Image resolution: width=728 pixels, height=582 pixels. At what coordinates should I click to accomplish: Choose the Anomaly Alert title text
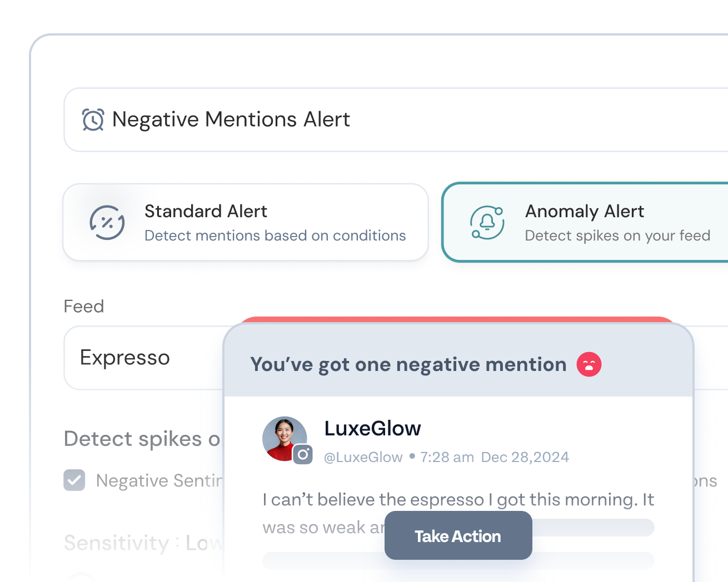[585, 212]
